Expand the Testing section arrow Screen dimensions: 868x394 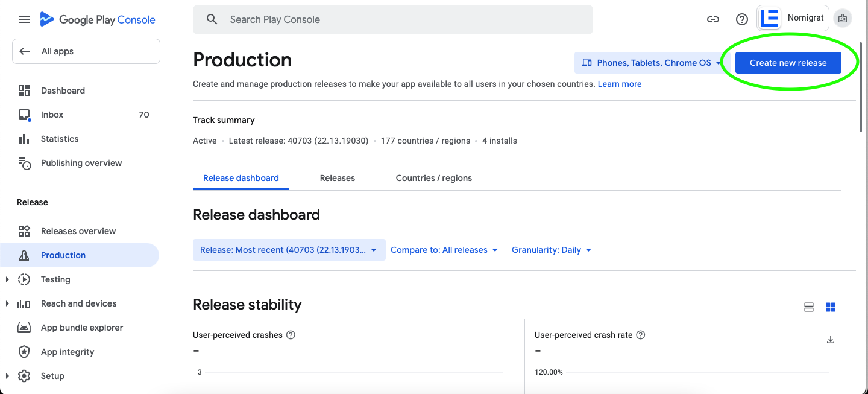coord(7,279)
